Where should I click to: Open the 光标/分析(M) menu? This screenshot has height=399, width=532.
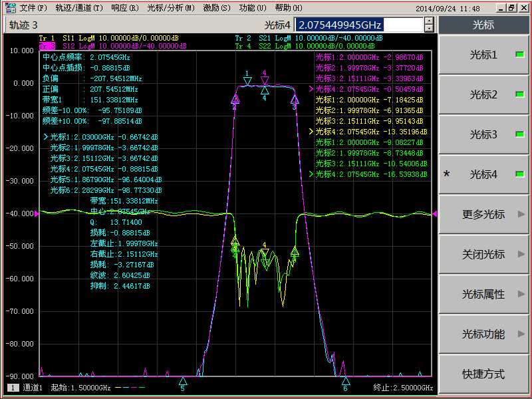click(170, 8)
